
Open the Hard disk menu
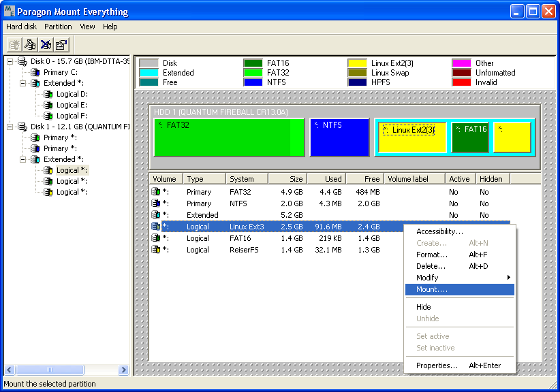(21, 27)
